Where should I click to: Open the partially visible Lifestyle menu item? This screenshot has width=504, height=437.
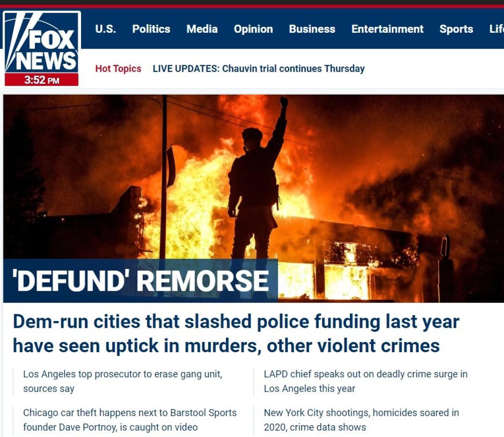click(x=496, y=29)
